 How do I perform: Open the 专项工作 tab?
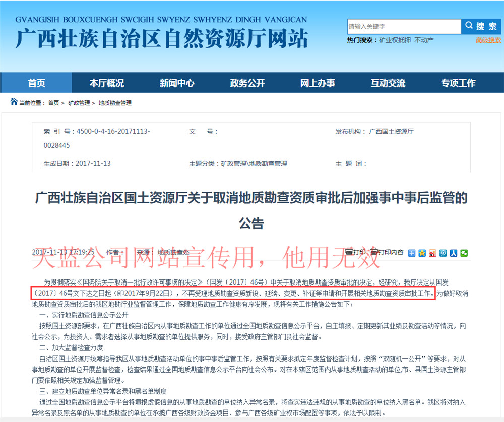click(x=458, y=83)
